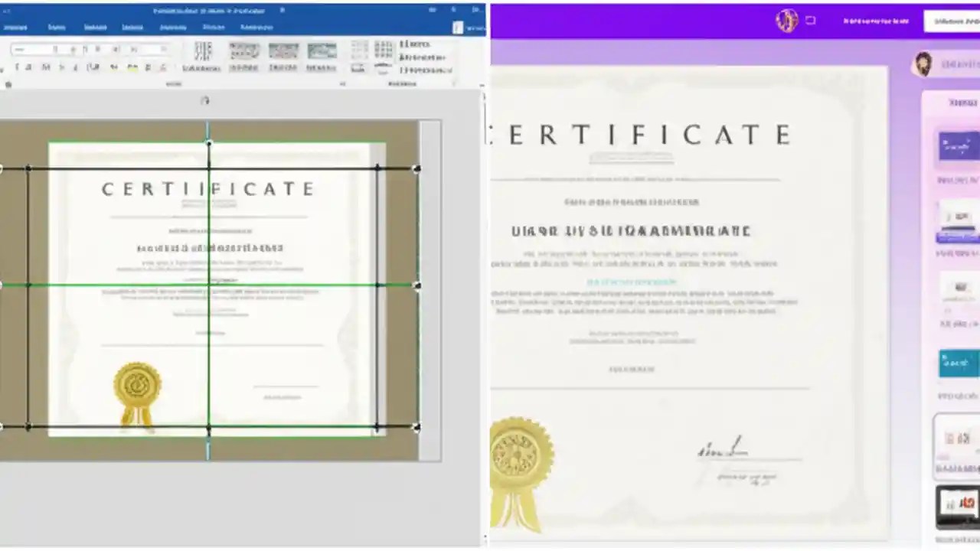Screen dimensions: 980x551
Task: Select the Text Highlight Color icon
Action: click(x=132, y=67)
